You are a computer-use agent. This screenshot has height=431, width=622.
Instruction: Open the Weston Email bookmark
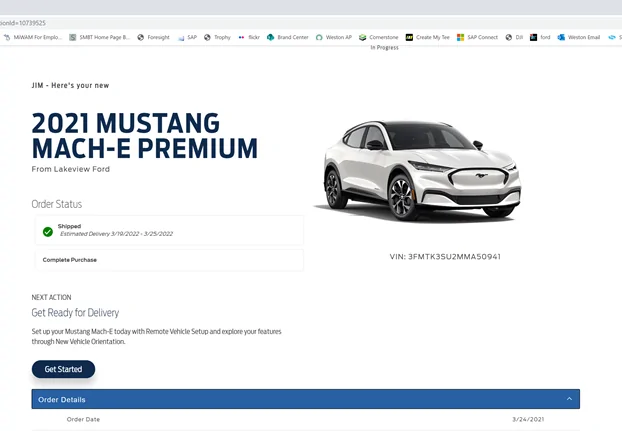click(x=579, y=37)
